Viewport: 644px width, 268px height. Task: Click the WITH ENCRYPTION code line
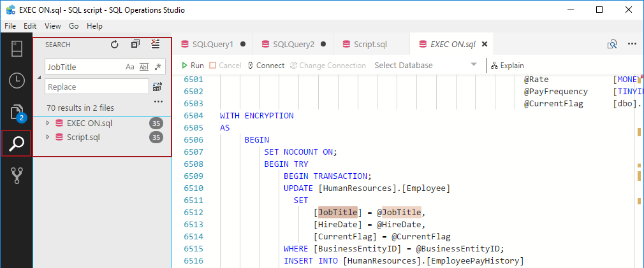point(257,116)
